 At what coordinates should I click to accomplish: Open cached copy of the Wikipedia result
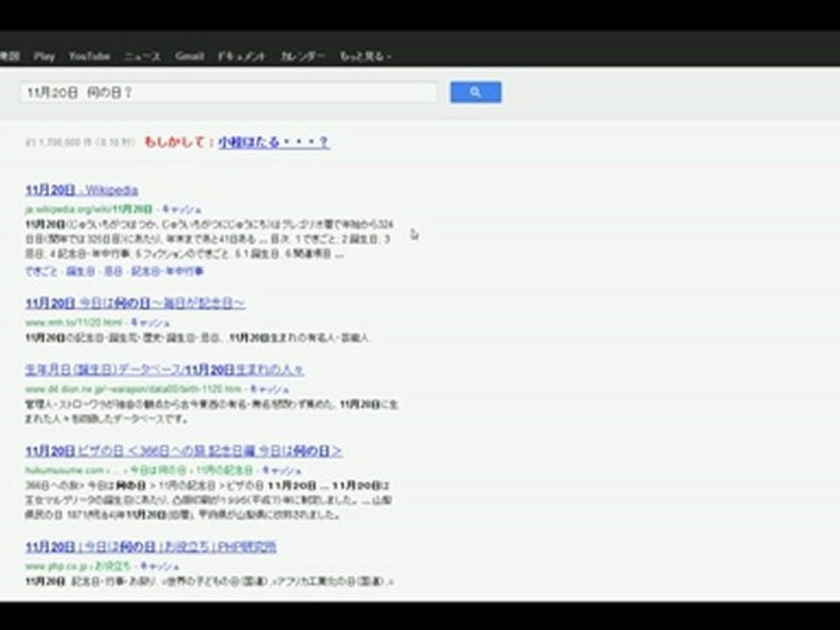click(x=182, y=209)
